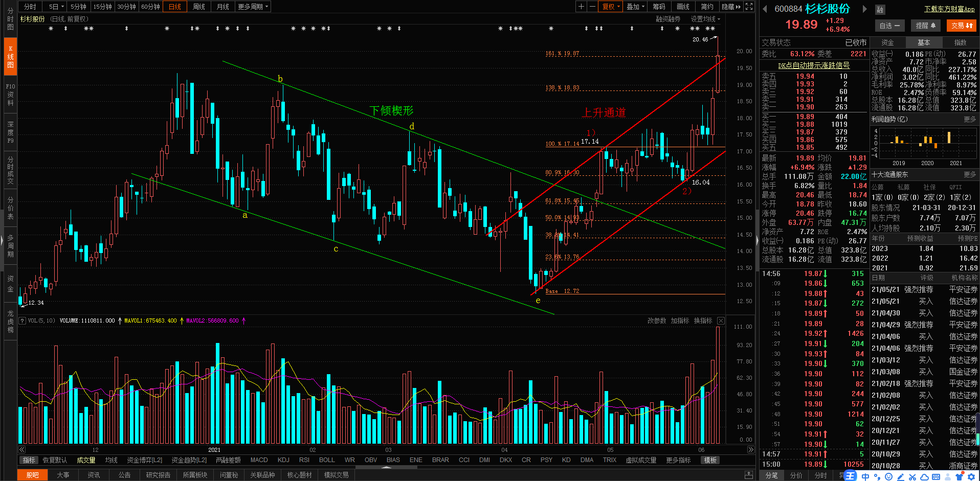Switch IME Chinese/English mode
The height and width of the screenshot is (481, 980).
click(x=865, y=476)
